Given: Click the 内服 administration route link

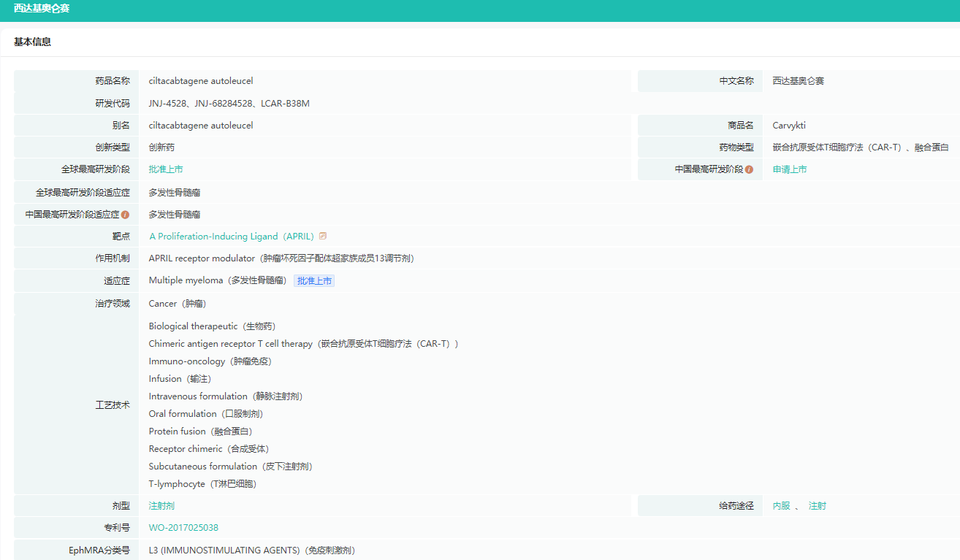Looking at the screenshot, I should coord(781,505).
